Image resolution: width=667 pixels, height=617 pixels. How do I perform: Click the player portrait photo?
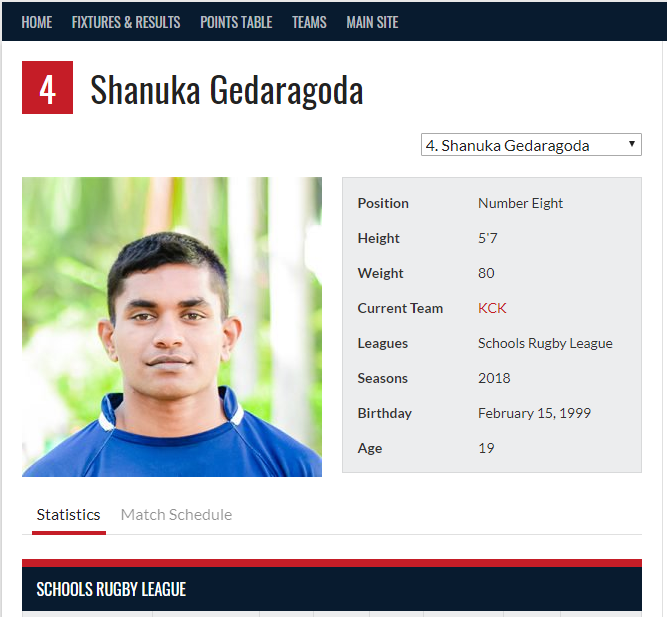coord(172,327)
